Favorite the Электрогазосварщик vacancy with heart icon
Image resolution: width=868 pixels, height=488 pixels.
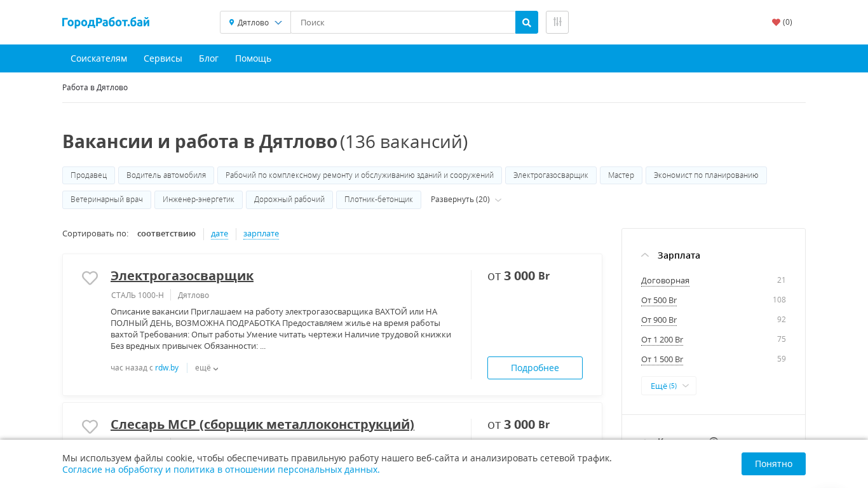click(90, 278)
